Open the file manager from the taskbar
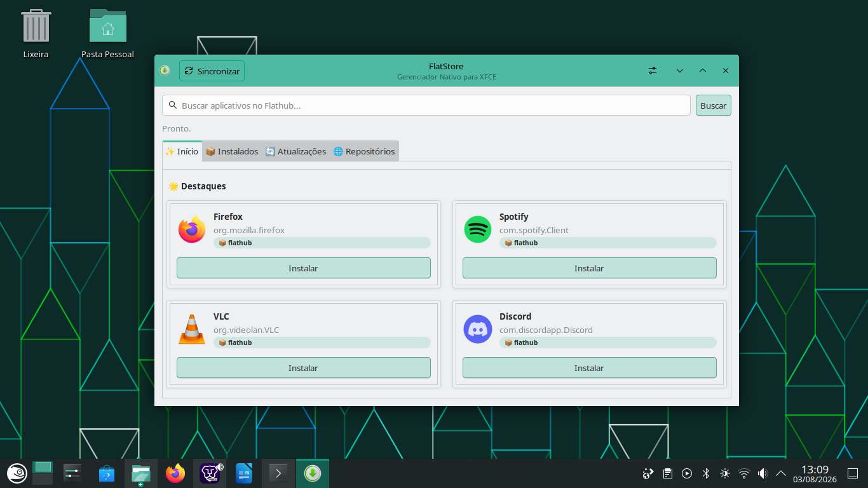Screen dimensions: 868x488 (141, 473)
